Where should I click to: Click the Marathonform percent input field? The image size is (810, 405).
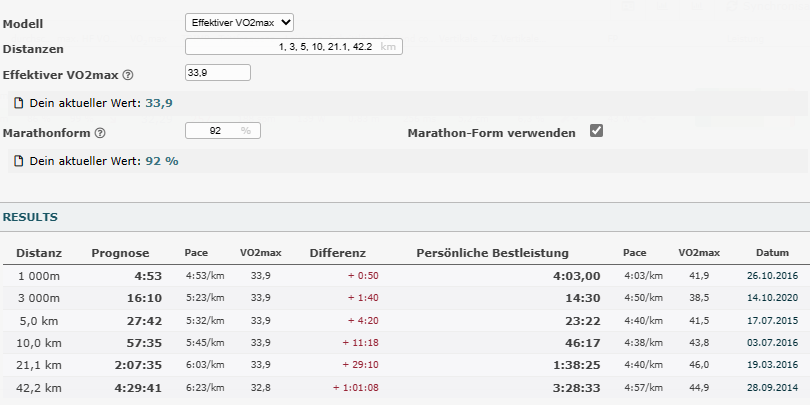click(222, 131)
